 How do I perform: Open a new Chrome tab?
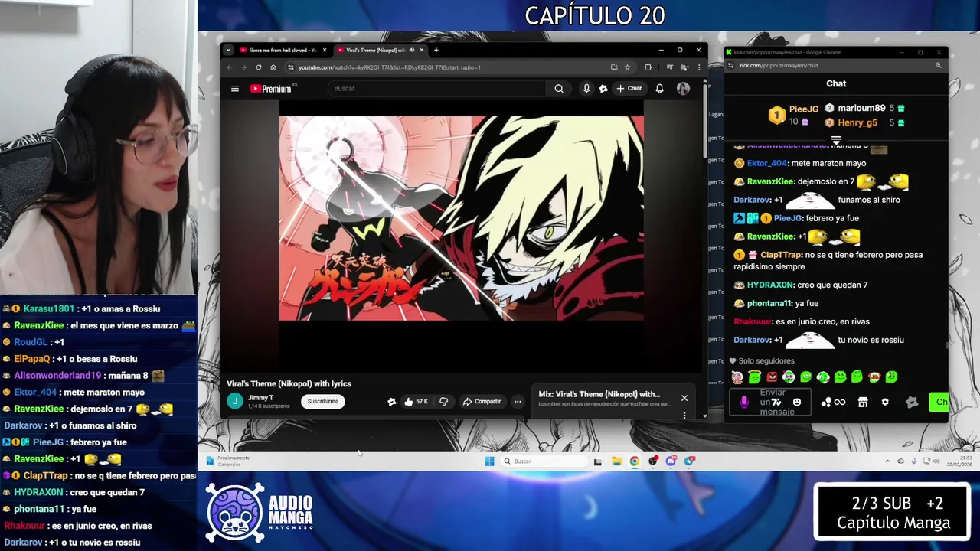pos(436,51)
